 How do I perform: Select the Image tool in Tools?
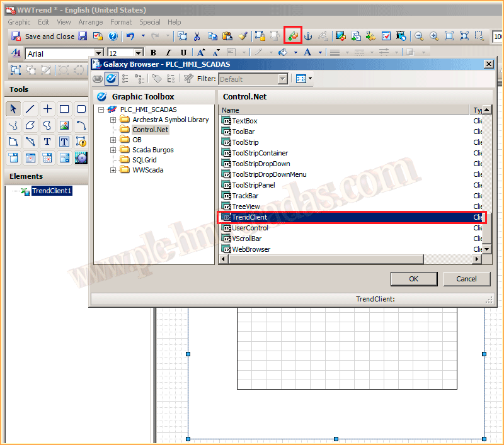tap(64, 125)
